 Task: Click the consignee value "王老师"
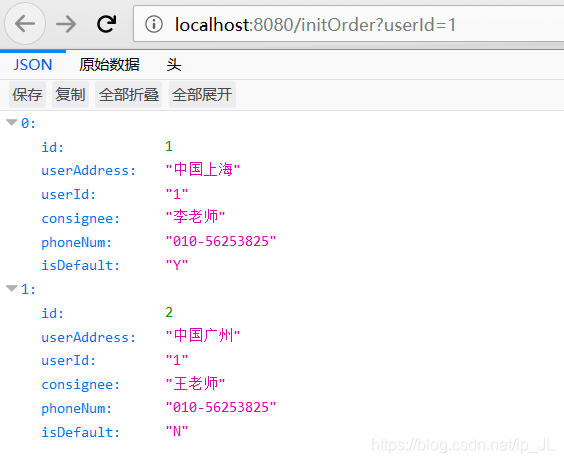(x=195, y=383)
